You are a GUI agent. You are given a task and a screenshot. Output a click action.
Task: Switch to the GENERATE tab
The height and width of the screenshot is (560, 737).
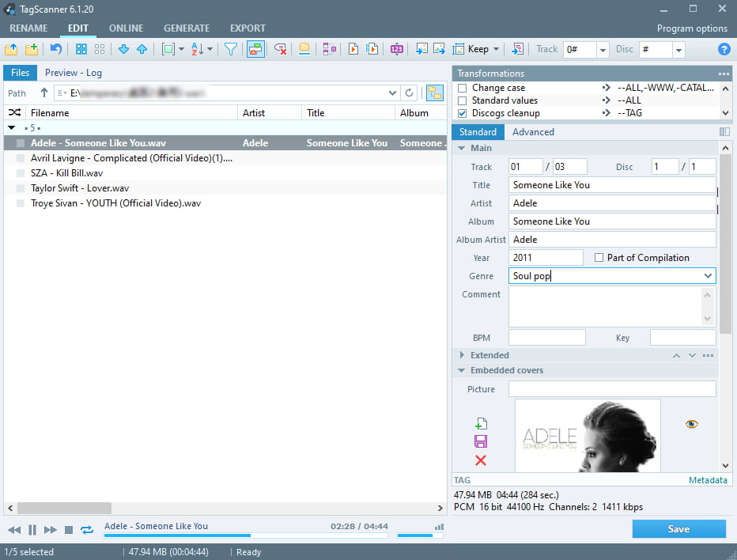pos(187,28)
